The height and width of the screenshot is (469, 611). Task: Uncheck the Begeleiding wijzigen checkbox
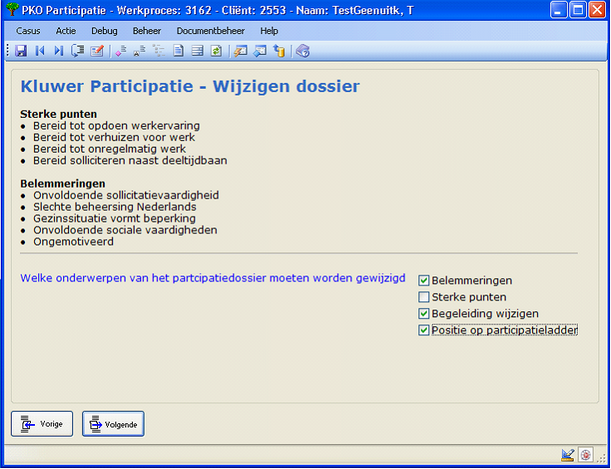[x=424, y=314]
